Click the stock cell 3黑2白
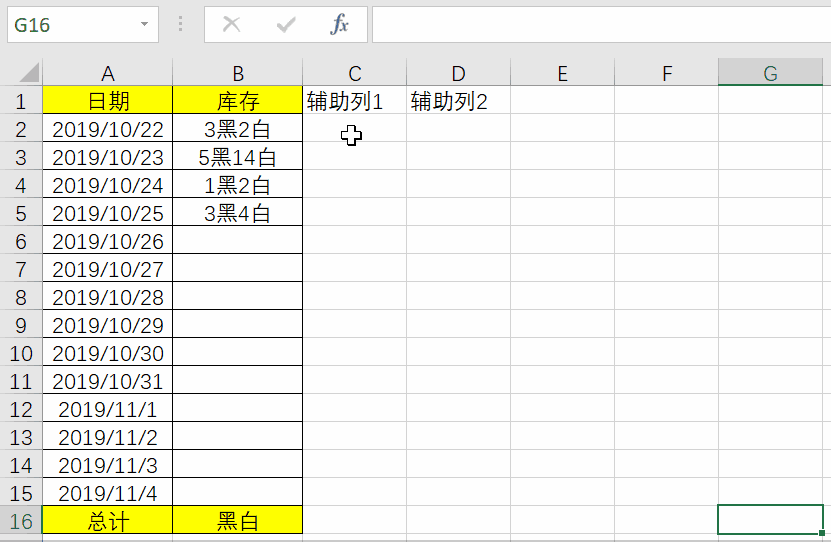The height and width of the screenshot is (542, 831). pos(237,129)
